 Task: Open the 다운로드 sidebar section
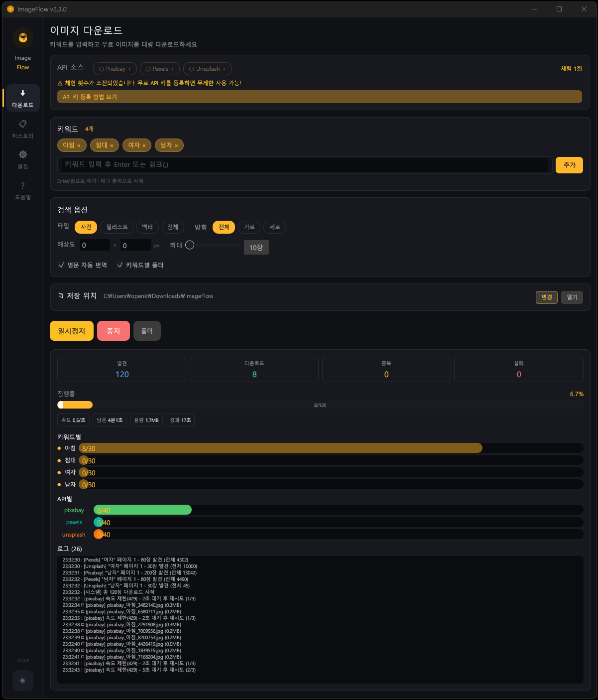(23, 98)
